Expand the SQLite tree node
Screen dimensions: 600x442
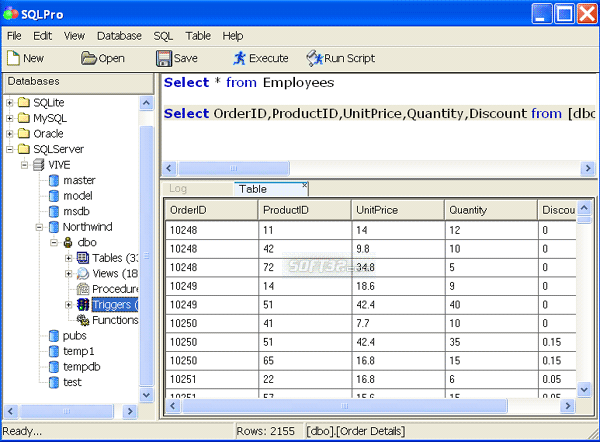pyautogui.click(x=10, y=103)
